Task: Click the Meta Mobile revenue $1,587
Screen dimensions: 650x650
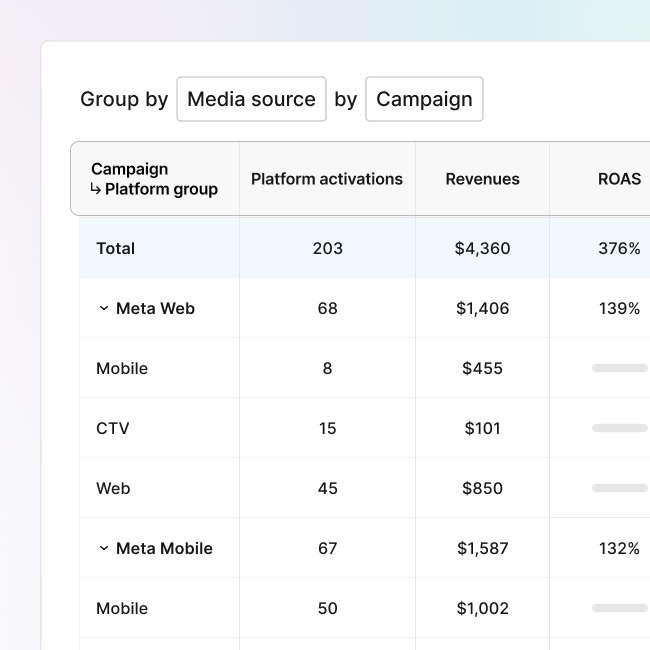Action: [x=482, y=548]
